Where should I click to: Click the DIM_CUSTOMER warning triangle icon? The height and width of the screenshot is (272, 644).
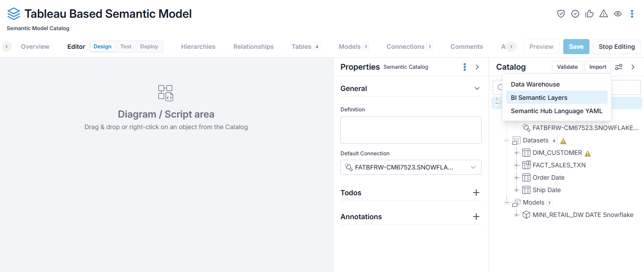pos(588,154)
